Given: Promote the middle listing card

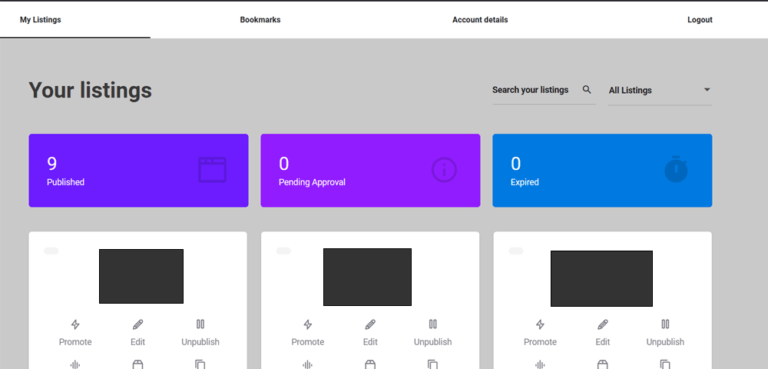Looking at the screenshot, I should tap(308, 332).
